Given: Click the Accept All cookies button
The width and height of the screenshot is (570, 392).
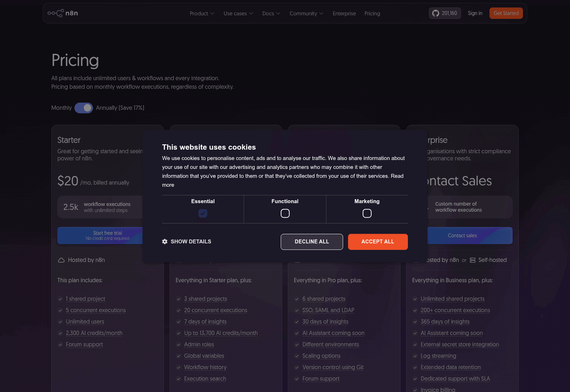Looking at the screenshot, I should (378, 242).
